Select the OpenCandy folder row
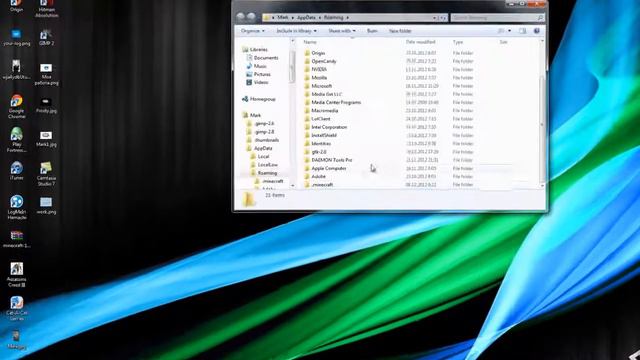Image resolution: width=640 pixels, height=360 pixels. (324, 61)
